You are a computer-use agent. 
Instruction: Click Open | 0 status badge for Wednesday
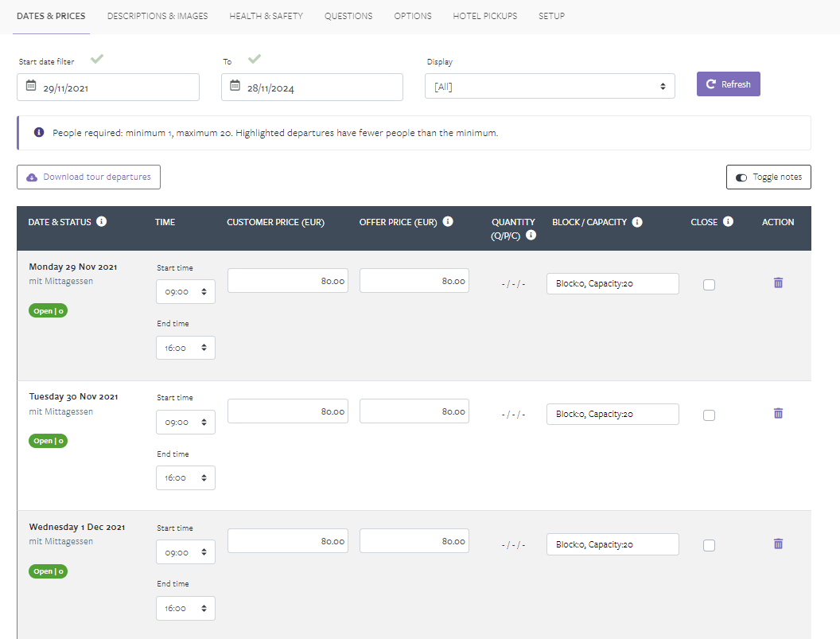point(49,571)
